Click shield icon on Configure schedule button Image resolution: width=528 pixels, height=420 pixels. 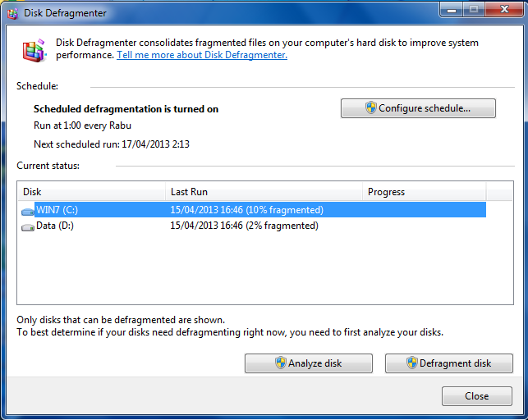370,108
